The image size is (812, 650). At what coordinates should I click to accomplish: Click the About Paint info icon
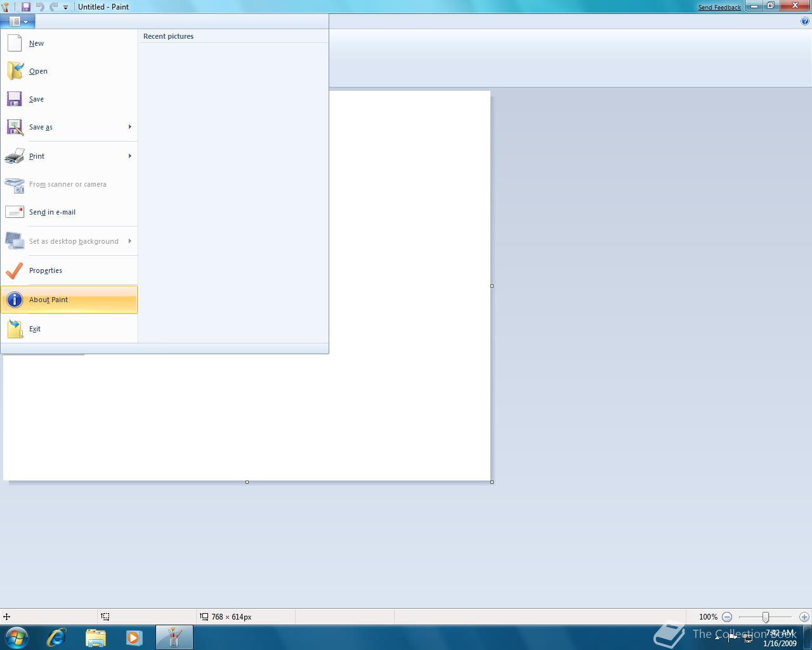(x=15, y=300)
